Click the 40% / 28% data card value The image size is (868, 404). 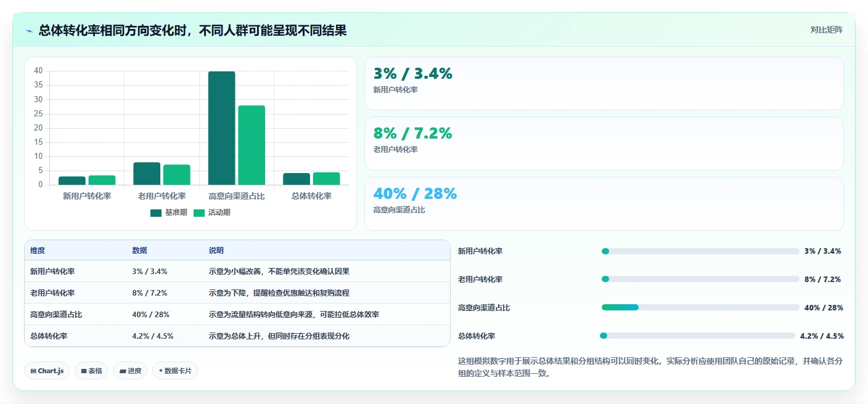click(x=415, y=194)
